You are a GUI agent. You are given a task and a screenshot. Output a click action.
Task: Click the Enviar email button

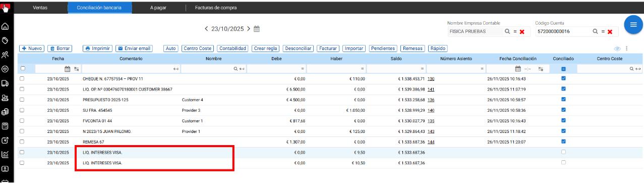click(134, 49)
